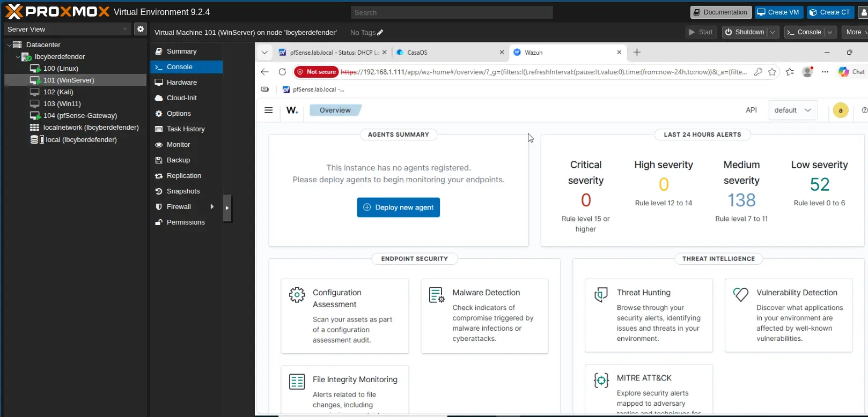Edit tags with the pencil icon
This screenshot has height=417, width=868.
pyautogui.click(x=380, y=33)
